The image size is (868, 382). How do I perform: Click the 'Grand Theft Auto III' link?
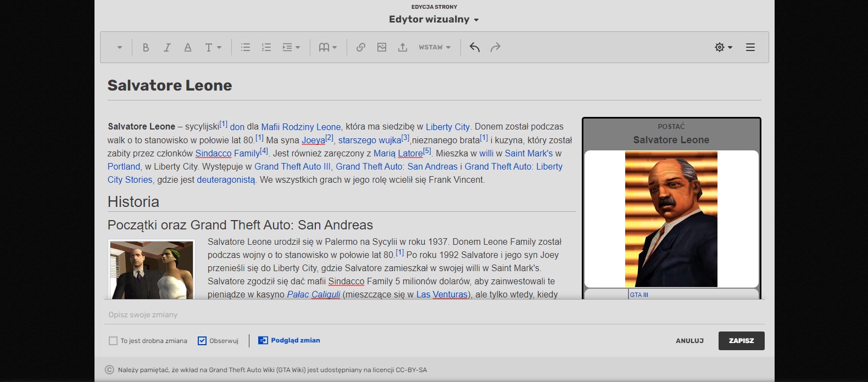[x=292, y=166]
